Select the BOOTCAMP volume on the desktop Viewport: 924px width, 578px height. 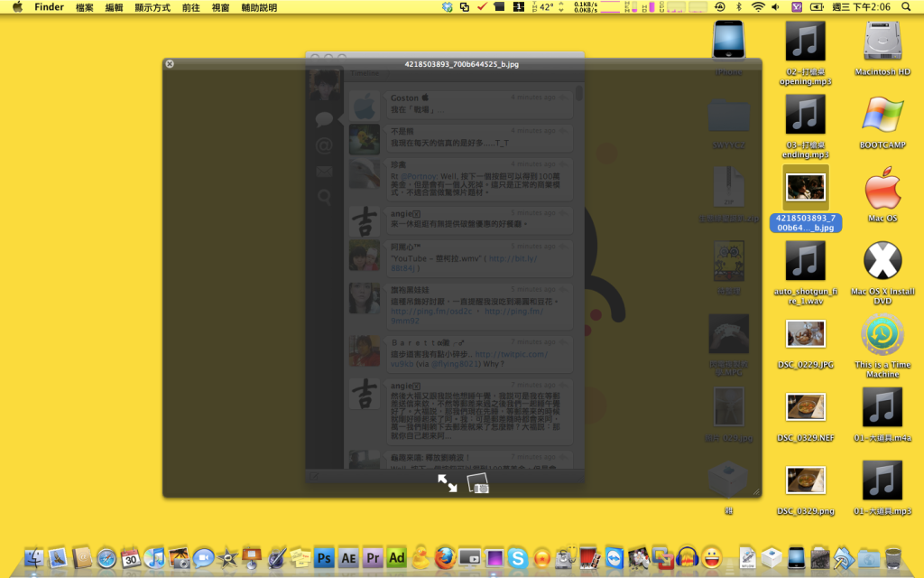(x=882, y=116)
